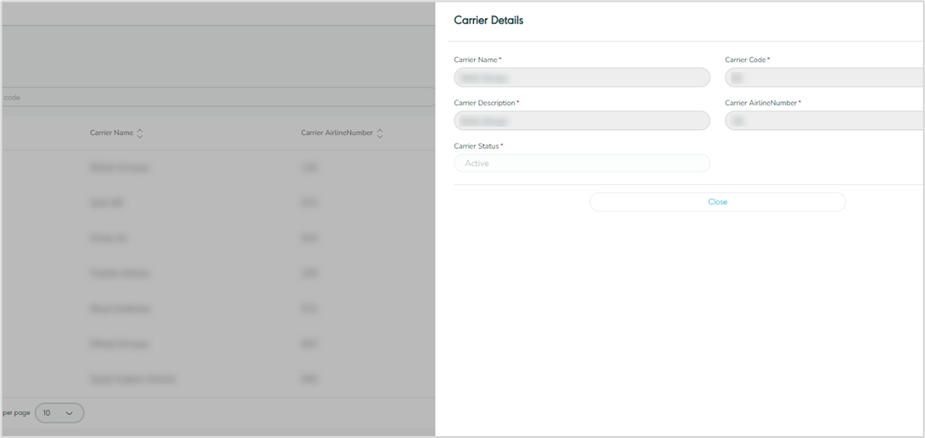This screenshot has height=438, width=925.
Task: Click the last row's airline number cell
Action: (309, 379)
